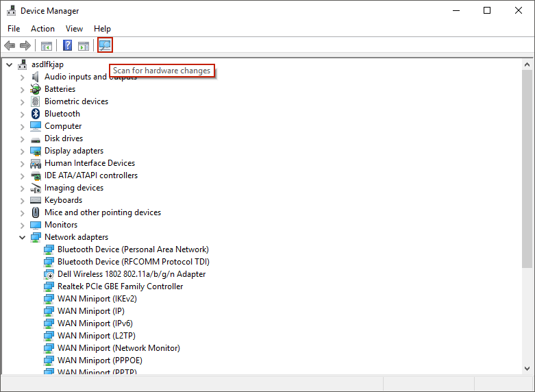Select Realtek PCIe GBE Family Controller

(x=120, y=286)
